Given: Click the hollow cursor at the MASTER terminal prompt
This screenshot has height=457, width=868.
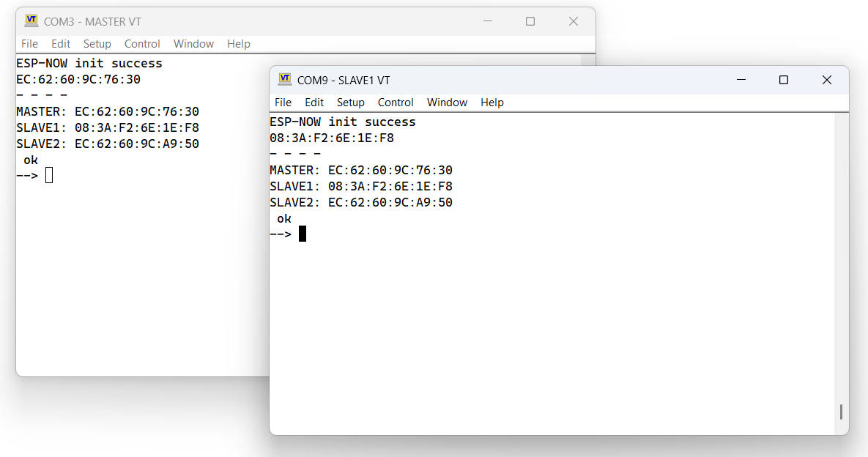Looking at the screenshot, I should pyautogui.click(x=49, y=175).
